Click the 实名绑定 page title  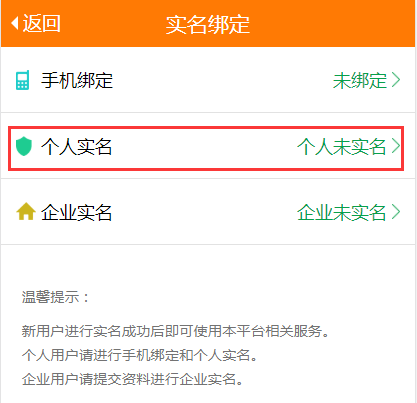[208, 24]
